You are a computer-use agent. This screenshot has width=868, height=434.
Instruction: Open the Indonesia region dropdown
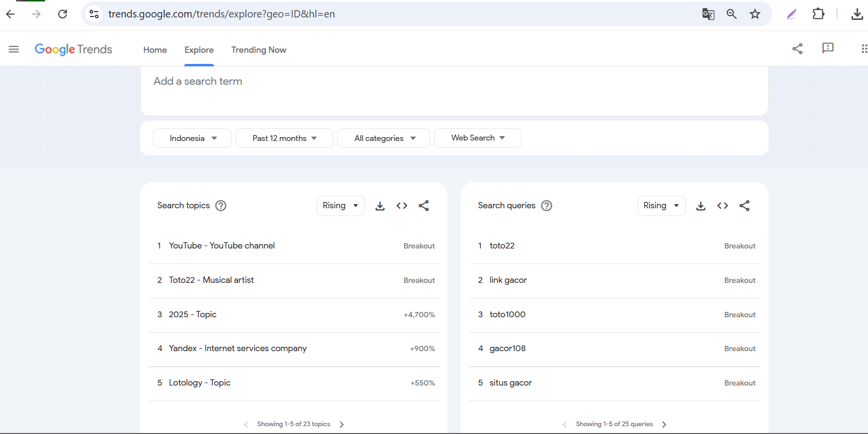[192, 138]
